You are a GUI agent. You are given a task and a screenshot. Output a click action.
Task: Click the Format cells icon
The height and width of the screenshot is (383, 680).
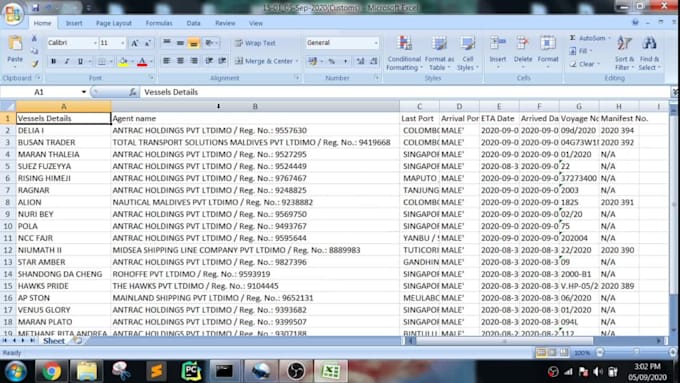pos(548,43)
